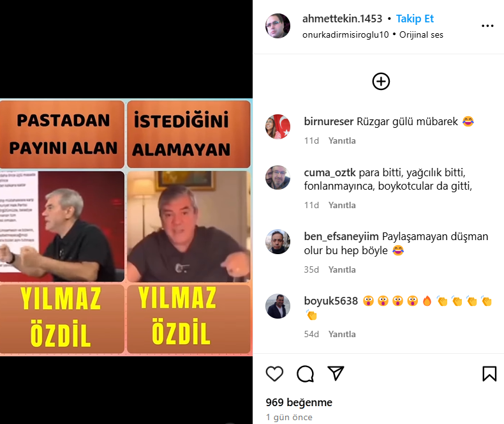Reply to birnureser's comment with Yanıtla
The height and width of the screenshot is (424, 504).
point(342,140)
